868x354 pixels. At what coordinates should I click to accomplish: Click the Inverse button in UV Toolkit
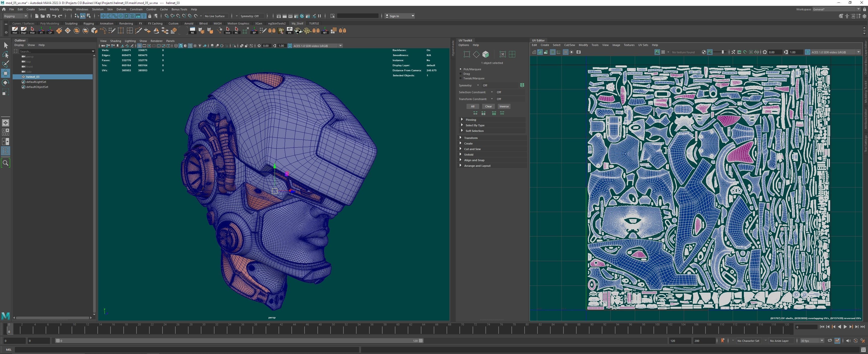tap(504, 106)
